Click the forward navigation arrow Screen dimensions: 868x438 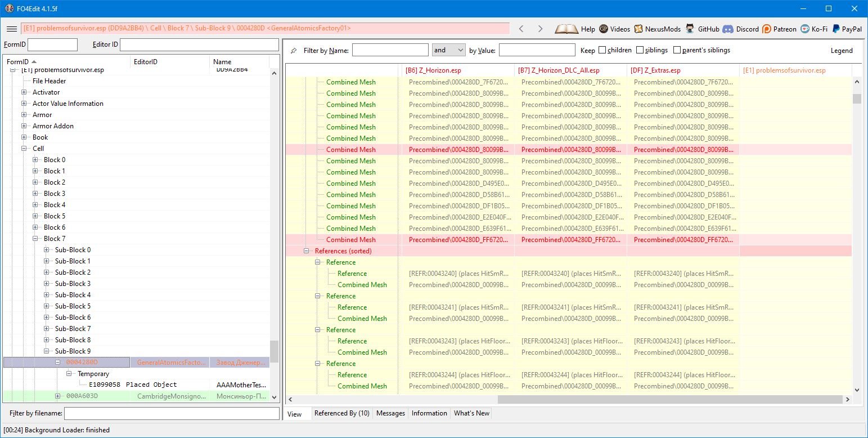tap(540, 29)
